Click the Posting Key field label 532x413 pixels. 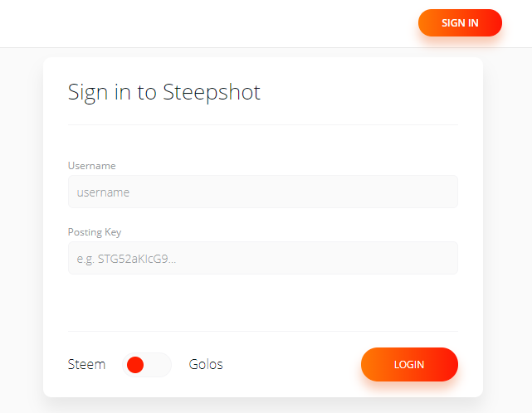coord(95,232)
